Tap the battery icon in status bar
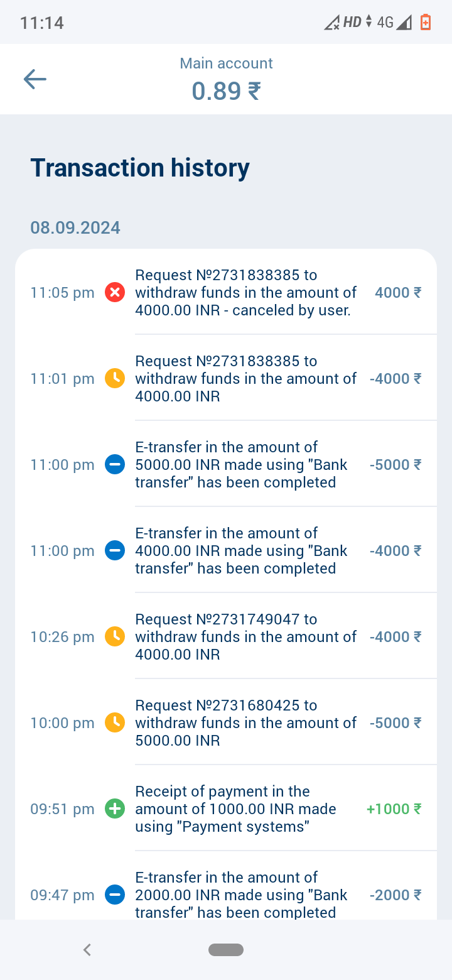Viewport: 452px width, 980px height. click(x=426, y=23)
